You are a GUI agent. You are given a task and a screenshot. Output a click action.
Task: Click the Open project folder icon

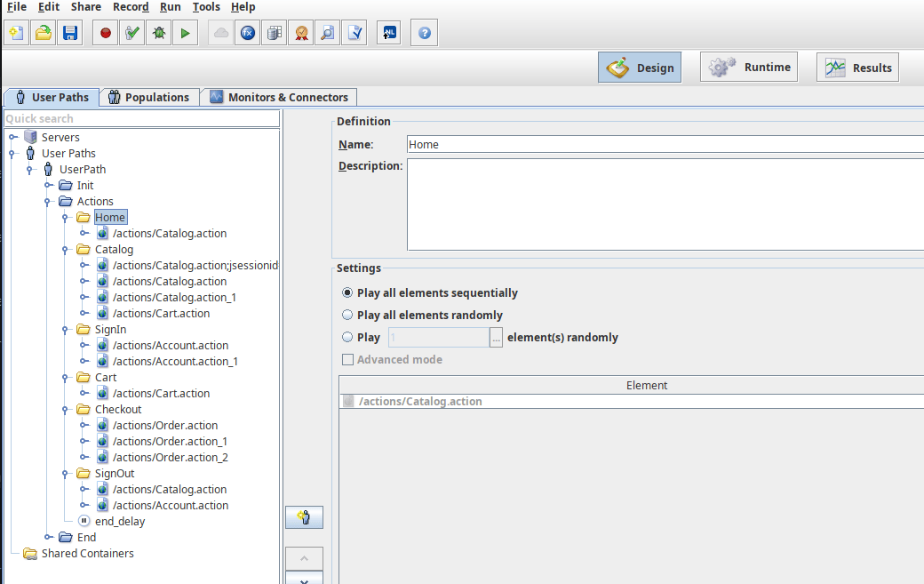[43, 33]
